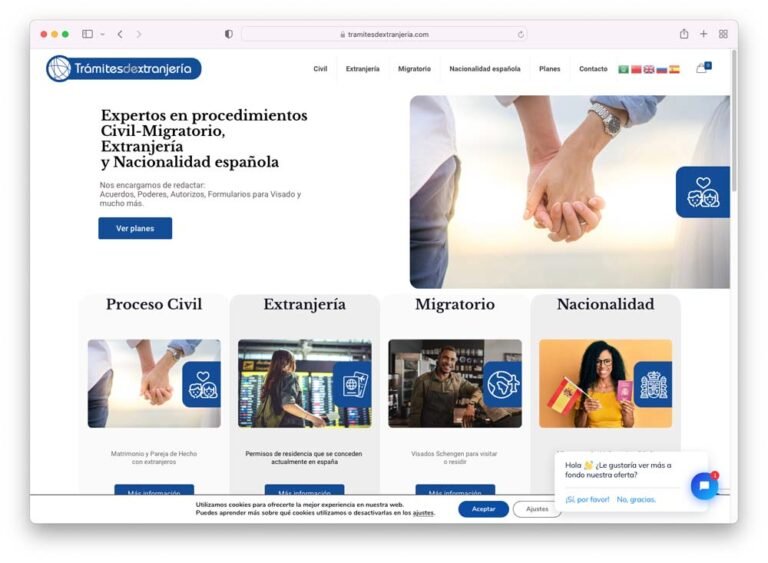
Task: Open cookie Ajustes button
Action: pyautogui.click(x=537, y=509)
